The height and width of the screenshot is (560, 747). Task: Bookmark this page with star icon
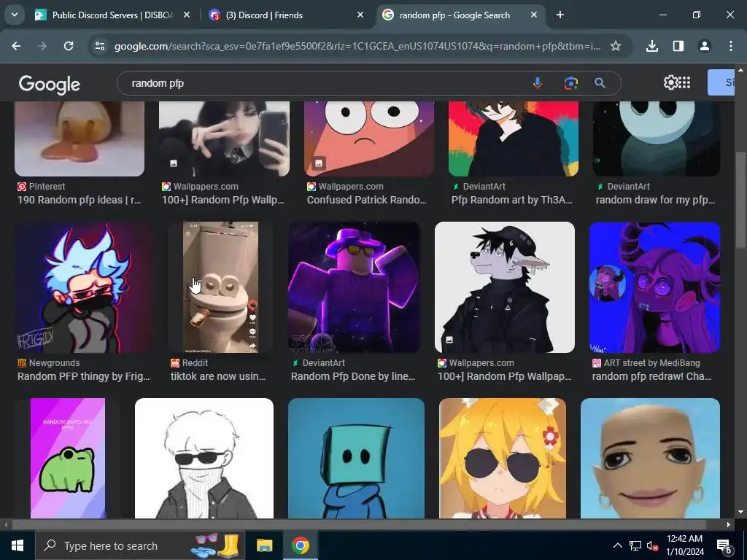[x=616, y=46]
